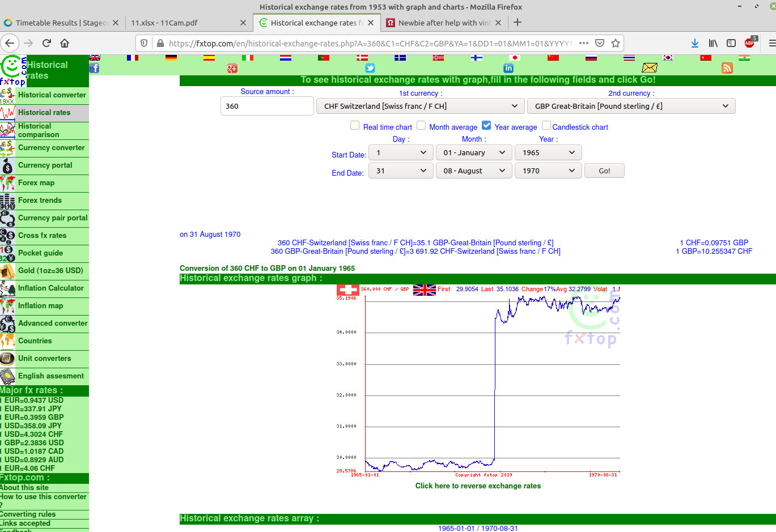Image resolution: width=776 pixels, height=532 pixels.
Task: Expand the 2nd currency GBP dropdown
Action: (631, 106)
